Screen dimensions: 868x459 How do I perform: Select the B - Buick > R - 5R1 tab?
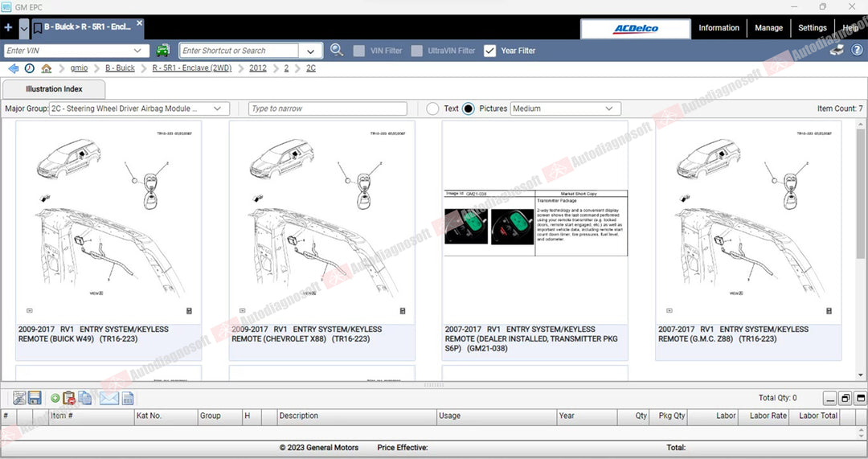[x=88, y=27]
